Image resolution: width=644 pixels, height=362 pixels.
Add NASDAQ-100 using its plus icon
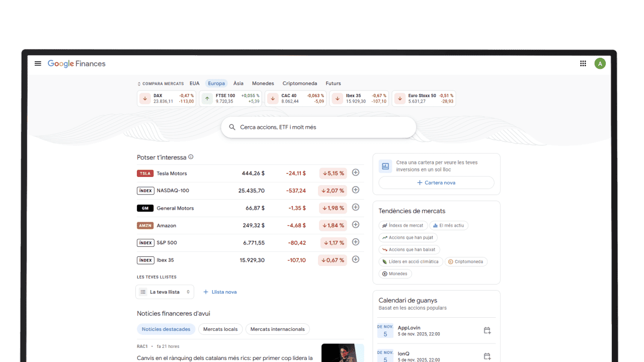(356, 190)
